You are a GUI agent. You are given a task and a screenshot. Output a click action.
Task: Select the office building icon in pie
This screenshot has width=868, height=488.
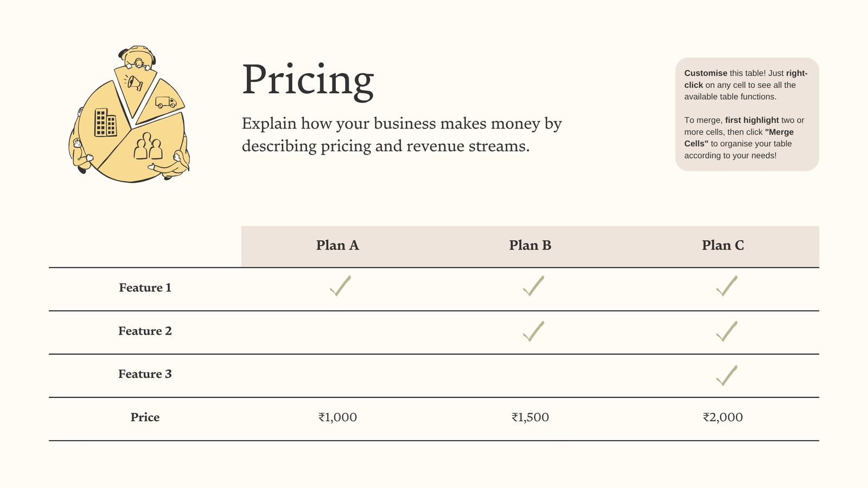[105, 122]
